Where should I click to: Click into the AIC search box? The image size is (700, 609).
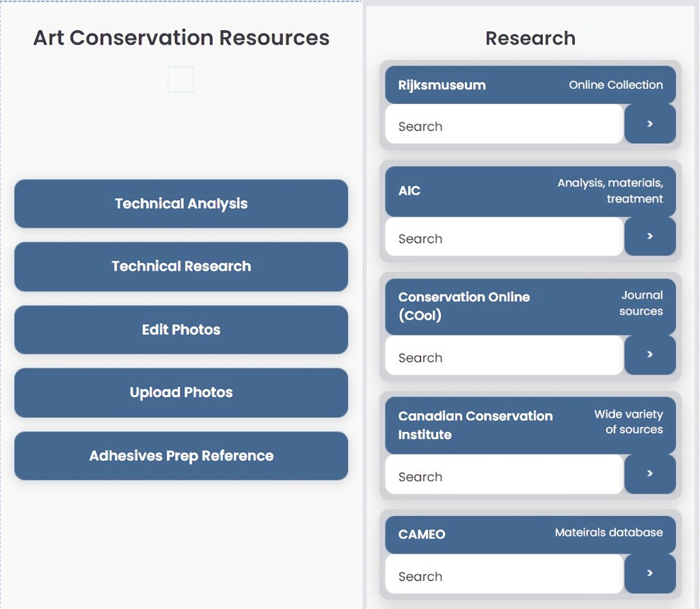tap(504, 238)
